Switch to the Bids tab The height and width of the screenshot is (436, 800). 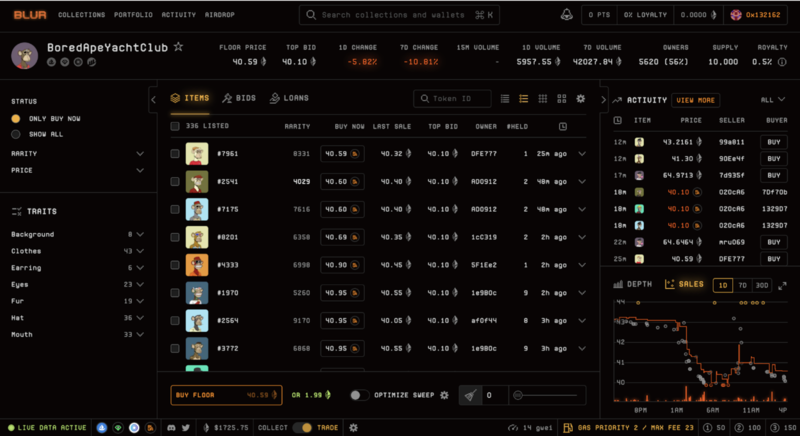239,98
